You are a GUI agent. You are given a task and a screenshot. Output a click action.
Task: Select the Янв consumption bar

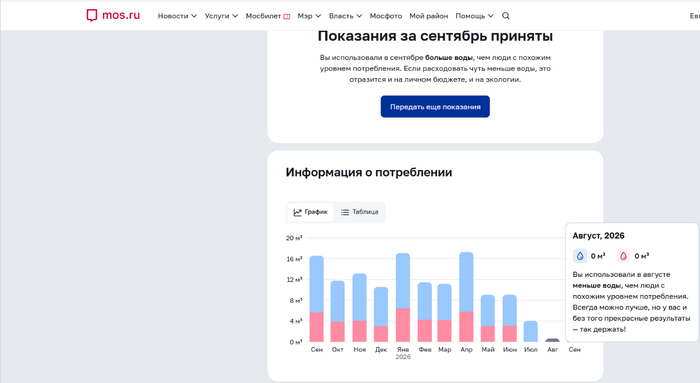403,297
